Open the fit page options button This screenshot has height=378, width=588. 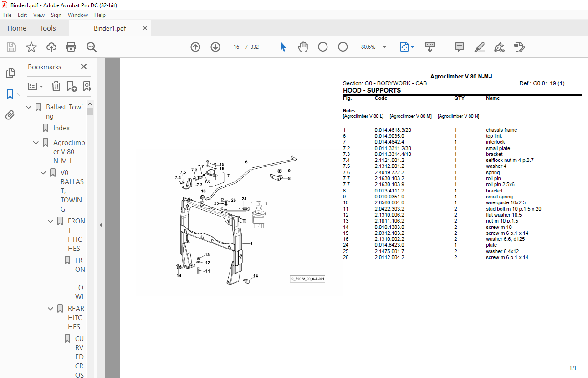407,47
